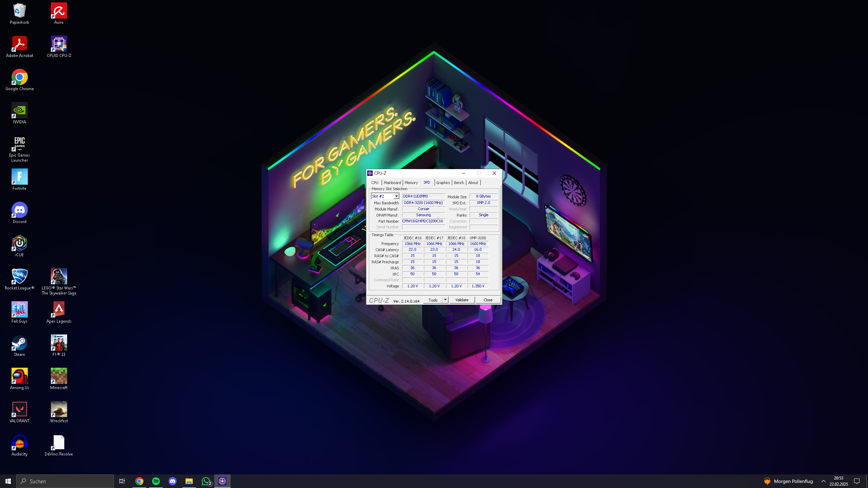Open the Audacity desktop icon
Screen dimensions: 868x488
tap(19, 443)
